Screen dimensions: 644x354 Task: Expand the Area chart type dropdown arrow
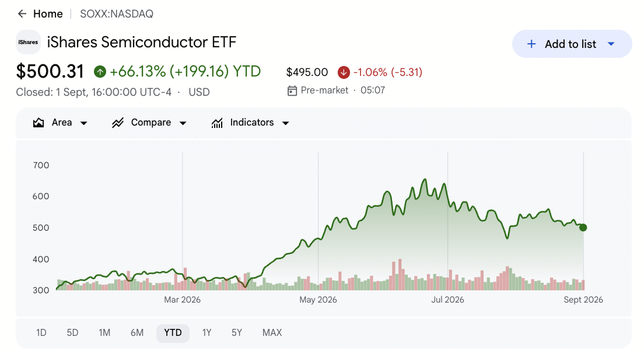coord(84,123)
